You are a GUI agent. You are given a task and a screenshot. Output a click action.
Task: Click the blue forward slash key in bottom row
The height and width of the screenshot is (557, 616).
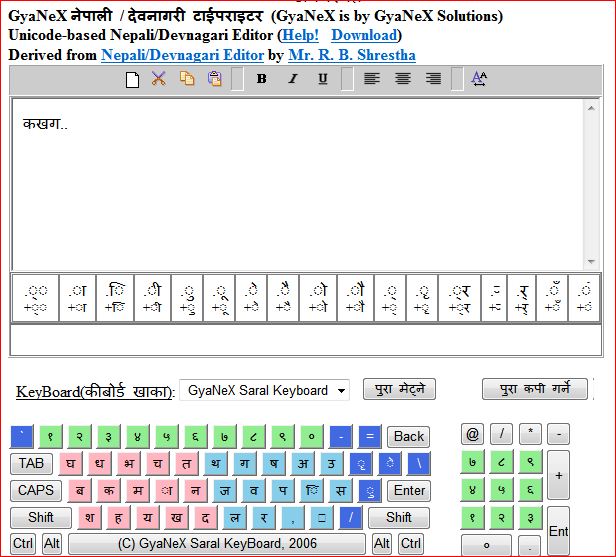click(351, 518)
